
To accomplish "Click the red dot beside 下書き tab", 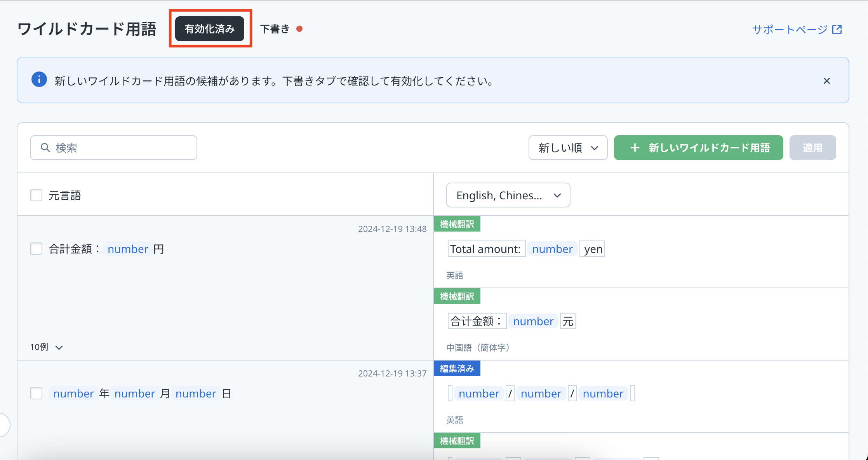I will [x=299, y=29].
